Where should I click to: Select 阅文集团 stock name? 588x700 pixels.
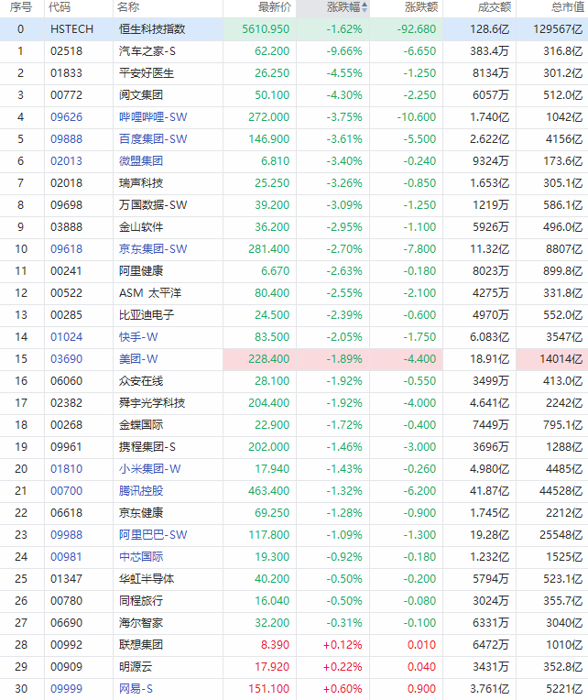click(x=141, y=95)
